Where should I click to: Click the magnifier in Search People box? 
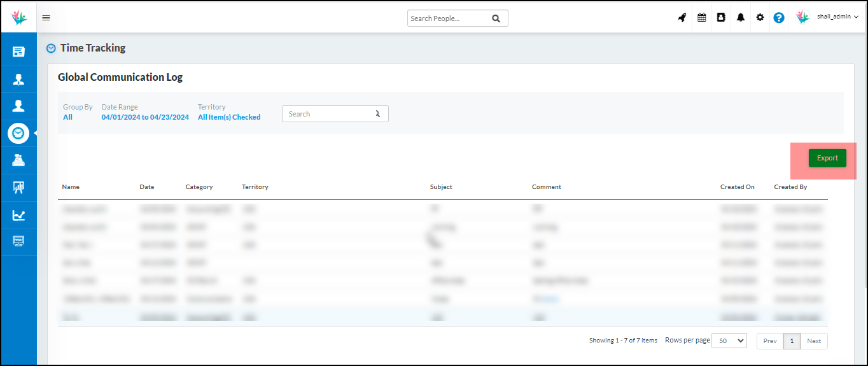(496, 18)
